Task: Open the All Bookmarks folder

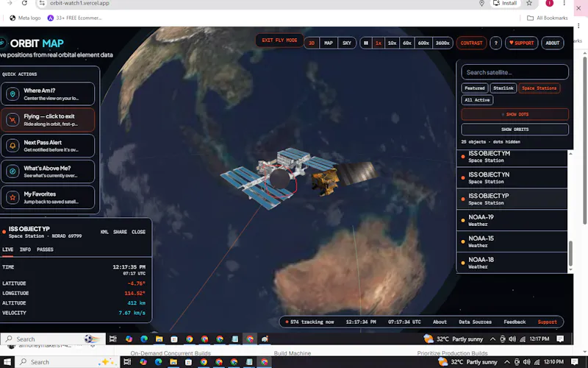Action: click(x=547, y=18)
